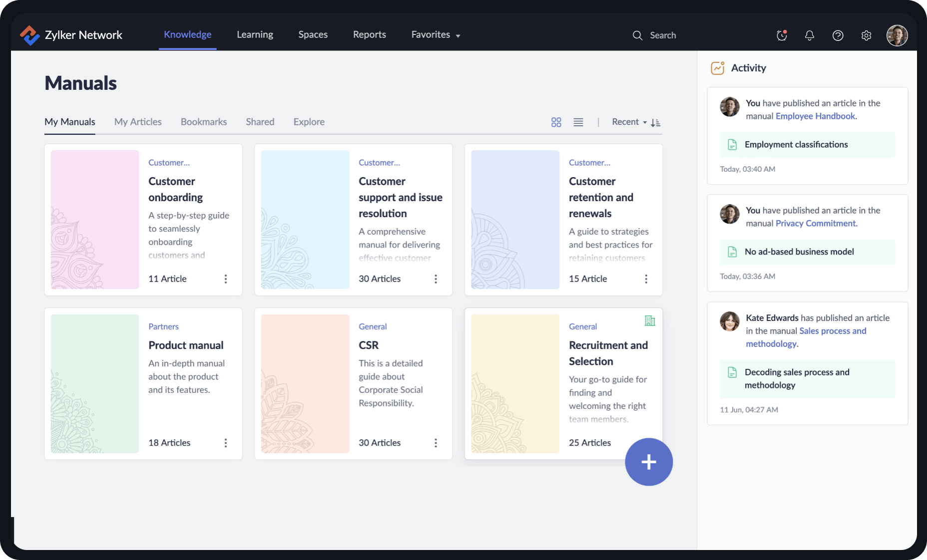This screenshot has height=560, width=927.
Task: Click the Product manual title
Action: 186,345
